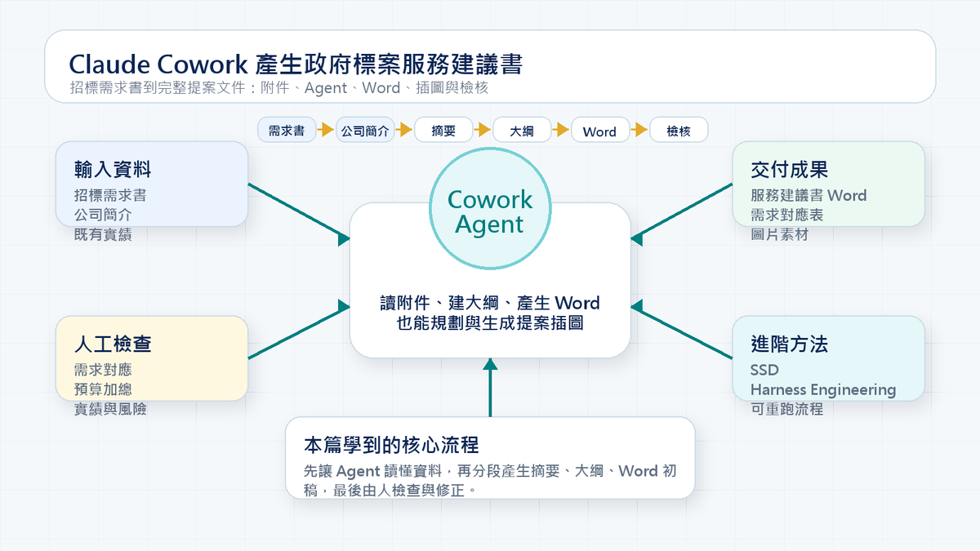
Task: Click 實績與風險 under the 人工檢查 card
Action: [110, 410]
